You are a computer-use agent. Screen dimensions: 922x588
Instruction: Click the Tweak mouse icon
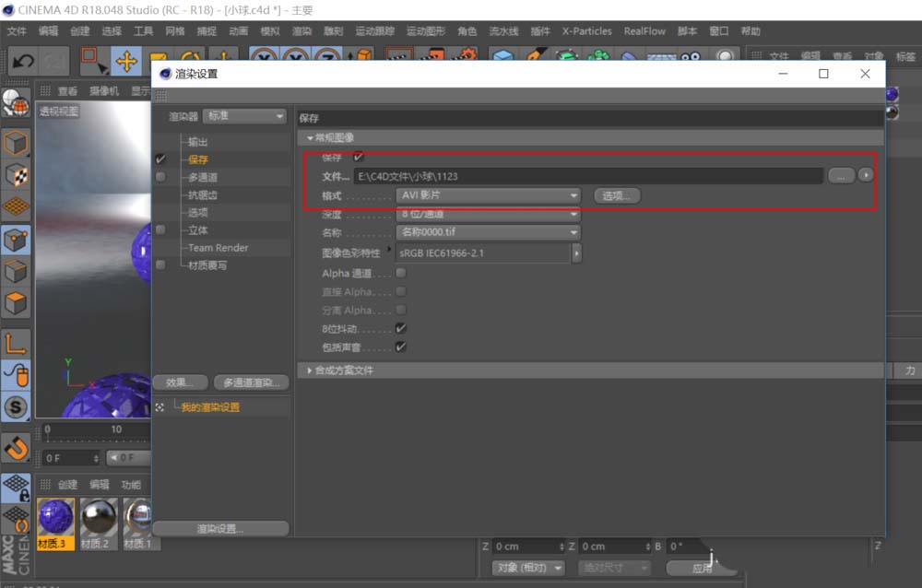16,375
